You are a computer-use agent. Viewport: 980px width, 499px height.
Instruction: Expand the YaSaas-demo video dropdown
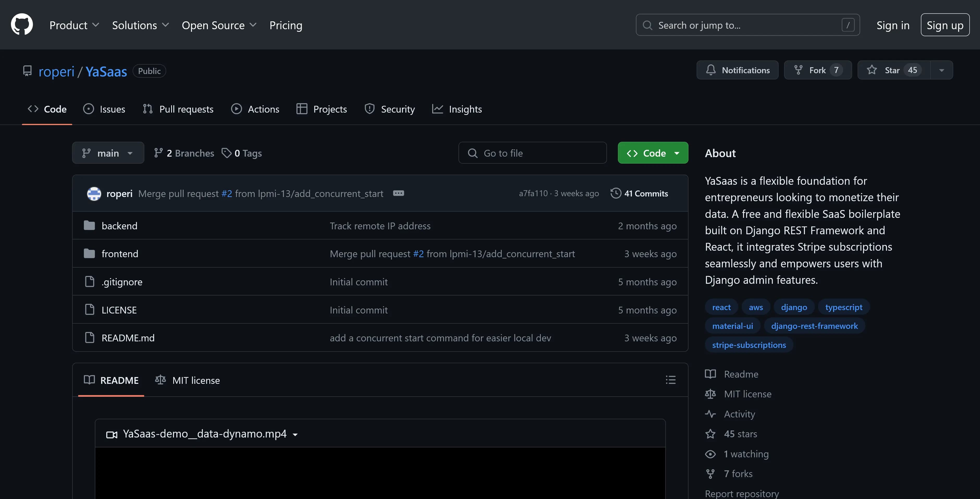(202, 434)
